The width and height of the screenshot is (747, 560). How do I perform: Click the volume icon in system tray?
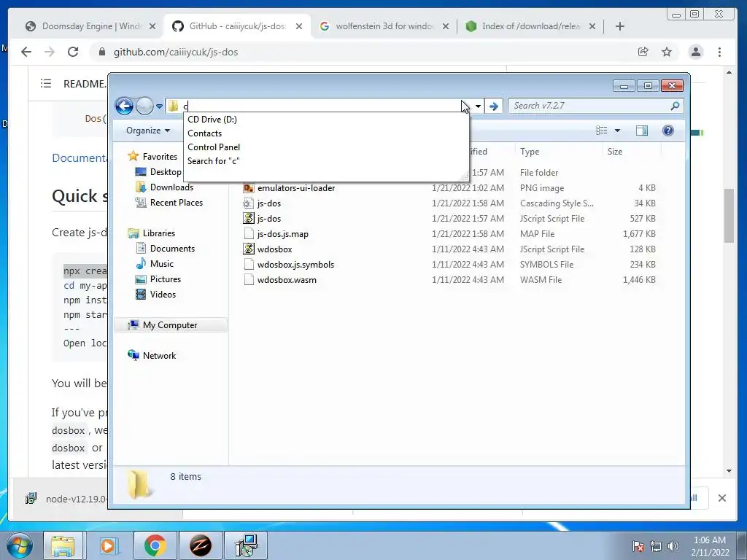[673, 545]
